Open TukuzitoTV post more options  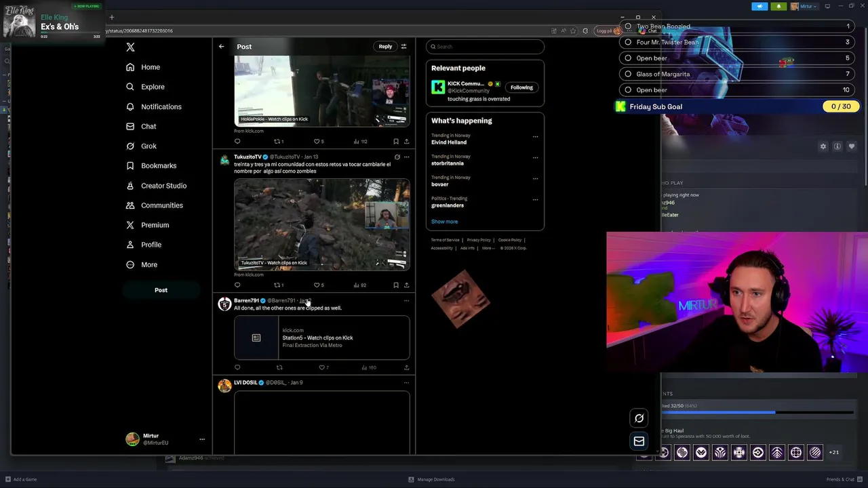click(406, 157)
